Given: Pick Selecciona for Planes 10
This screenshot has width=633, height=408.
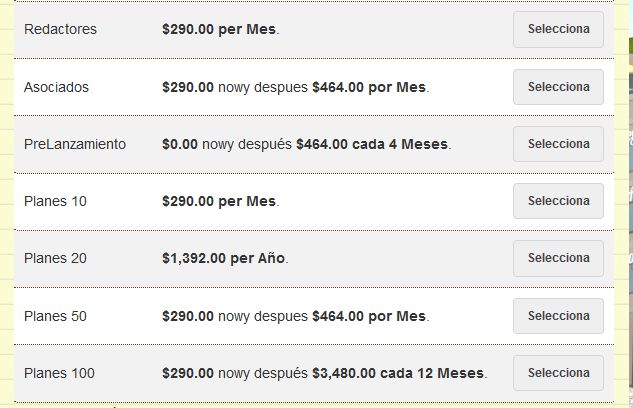Looking at the screenshot, I should pos(558,201).
